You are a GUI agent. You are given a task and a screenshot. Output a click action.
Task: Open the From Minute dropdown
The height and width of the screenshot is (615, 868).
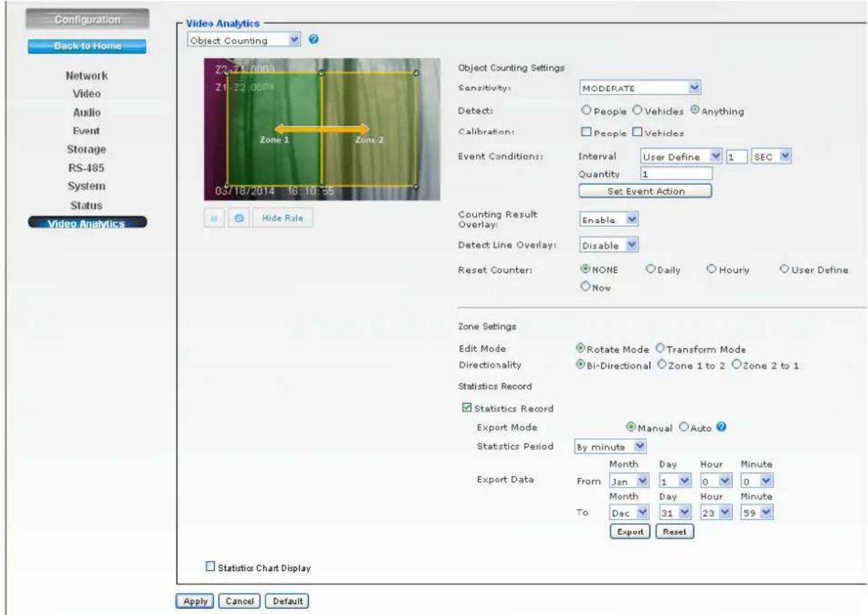[756, 481]
